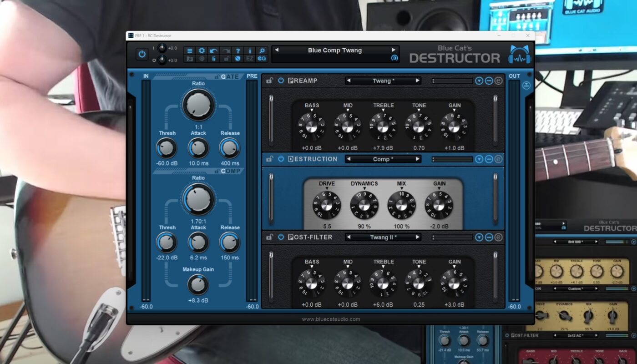Toggle the Destruction section lock icon

click(270, 159)
